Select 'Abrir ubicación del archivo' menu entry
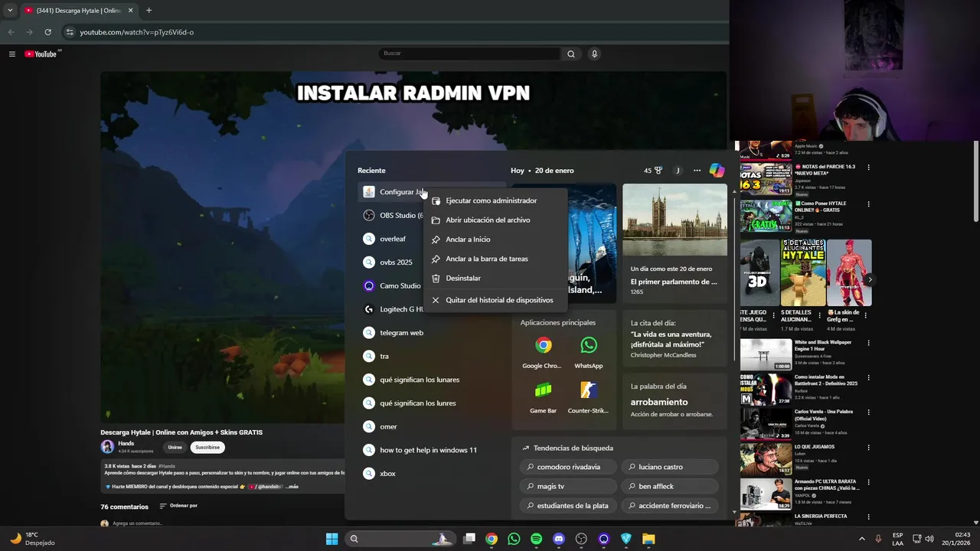 pos(495,220)
